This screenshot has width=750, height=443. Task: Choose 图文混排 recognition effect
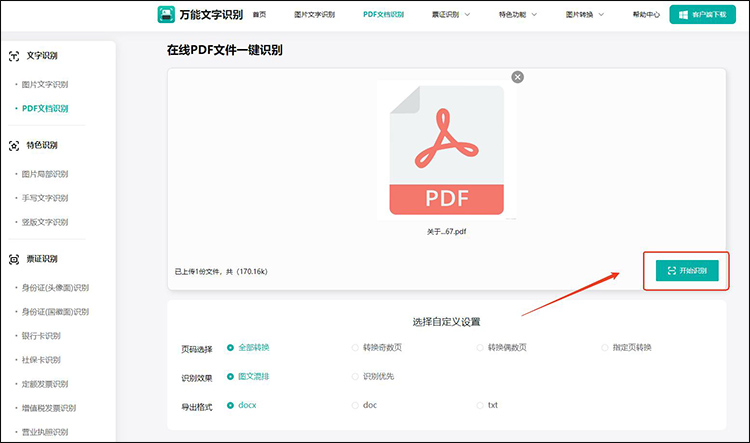pos(248,377)
